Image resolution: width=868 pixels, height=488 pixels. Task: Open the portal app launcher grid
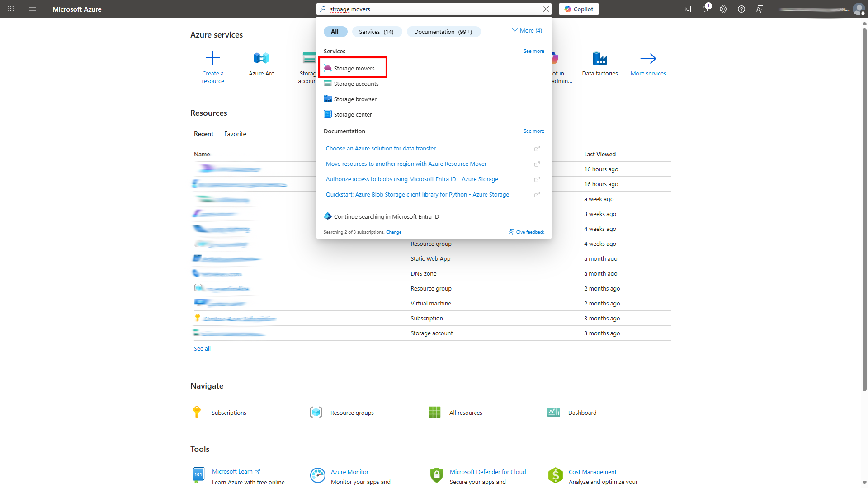click(x=11, y=9)
